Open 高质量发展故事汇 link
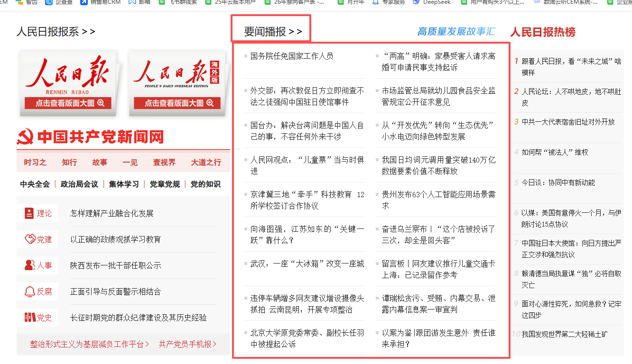This screenshot has width=632, height=364. (456, 32)
